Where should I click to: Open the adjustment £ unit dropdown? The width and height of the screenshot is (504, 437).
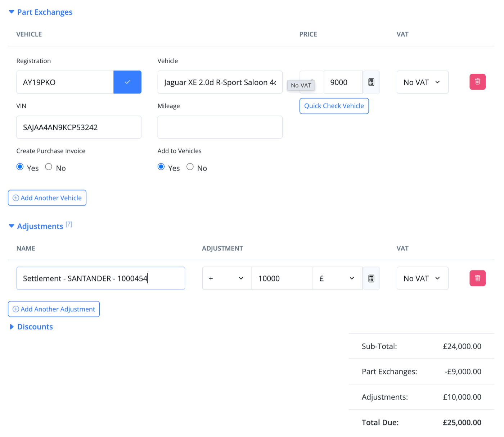click(x=337, y=278)
